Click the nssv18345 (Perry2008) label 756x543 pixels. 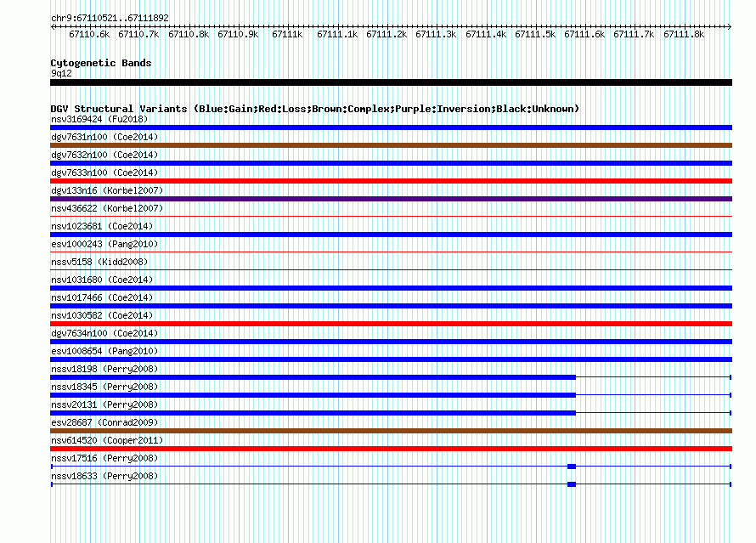click(x=104, y=387)
